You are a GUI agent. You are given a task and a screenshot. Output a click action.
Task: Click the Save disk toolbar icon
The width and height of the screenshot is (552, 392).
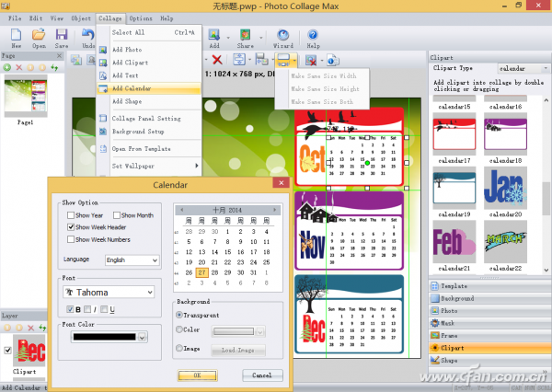tap(62, 35)
